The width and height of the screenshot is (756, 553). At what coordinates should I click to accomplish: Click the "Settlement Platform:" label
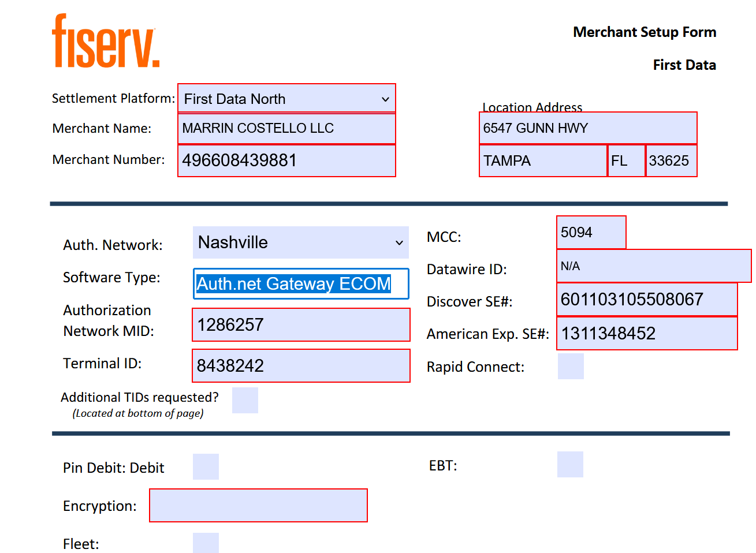pos(113,99)
